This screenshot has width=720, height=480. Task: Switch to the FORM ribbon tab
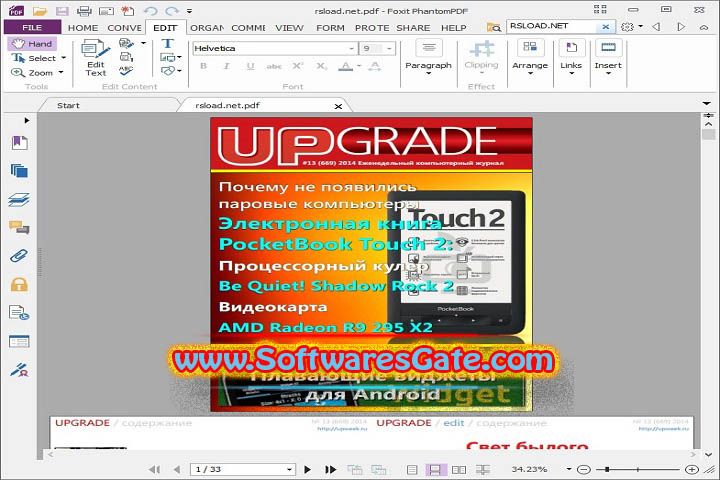tap(330, 28)
